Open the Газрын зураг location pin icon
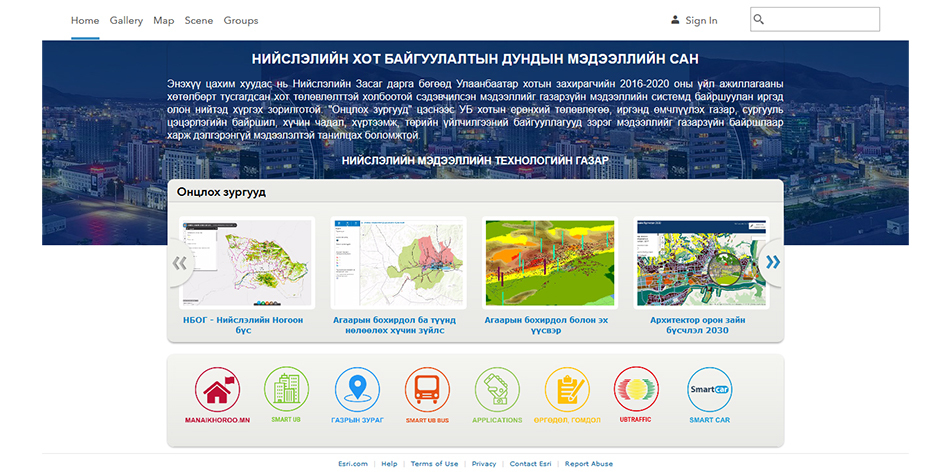Image resolution: width=950 pixels, height=475 pixels. [358, 389]
